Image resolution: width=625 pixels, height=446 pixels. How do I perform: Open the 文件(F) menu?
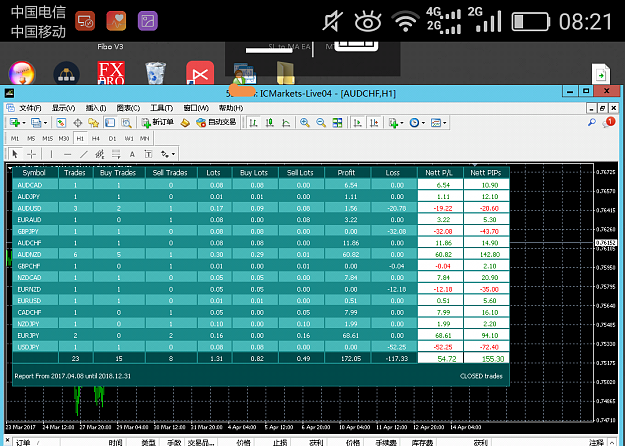[30, 108]
